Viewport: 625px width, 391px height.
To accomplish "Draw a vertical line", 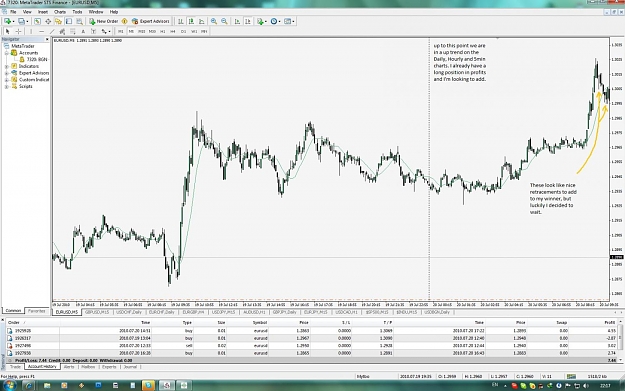I will pyautogui.click(x=31, y=31).
